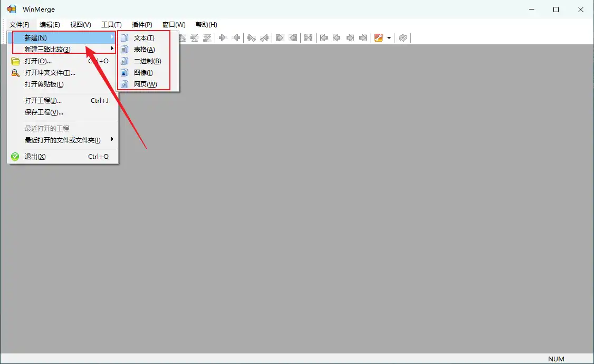Click the 打开冲突文件 magnifier icon
The height and width of the screenshot is (364, 594).
(15, 73)
